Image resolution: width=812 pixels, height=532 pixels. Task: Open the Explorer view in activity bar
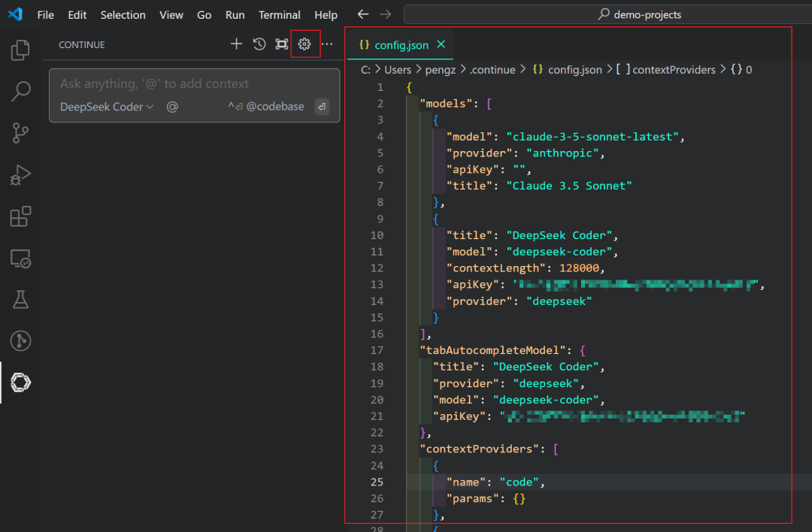pos(20,50)
